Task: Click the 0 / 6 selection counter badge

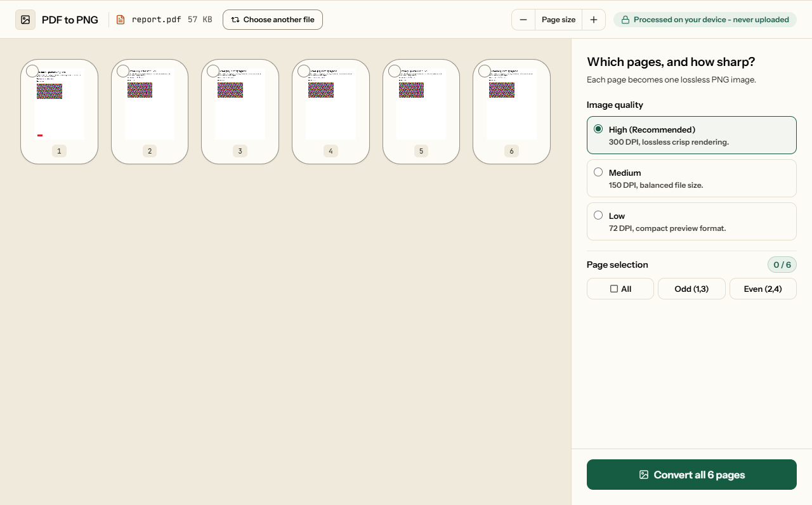Action: 782,265
